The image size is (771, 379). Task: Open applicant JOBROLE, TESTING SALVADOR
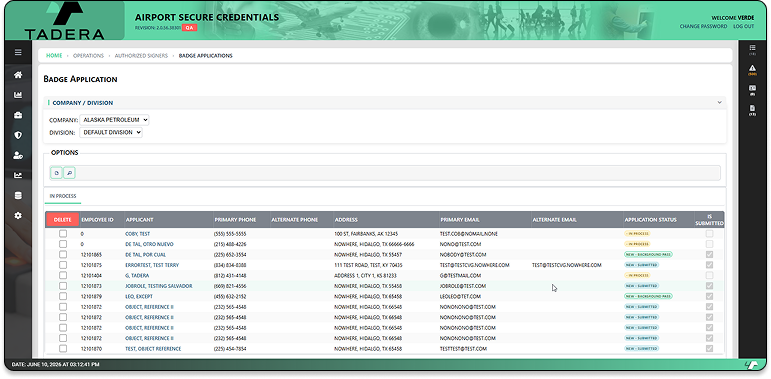tap(159, 286)
